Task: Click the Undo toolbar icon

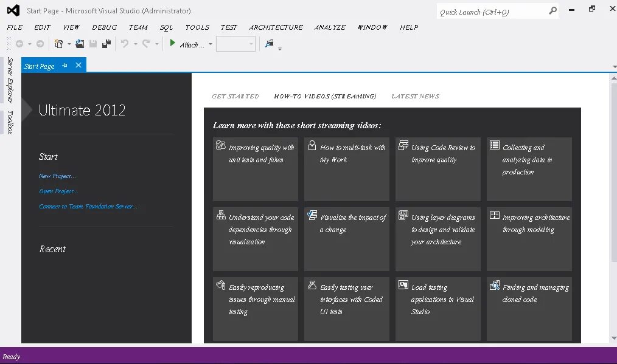Action: pos(125,44)
